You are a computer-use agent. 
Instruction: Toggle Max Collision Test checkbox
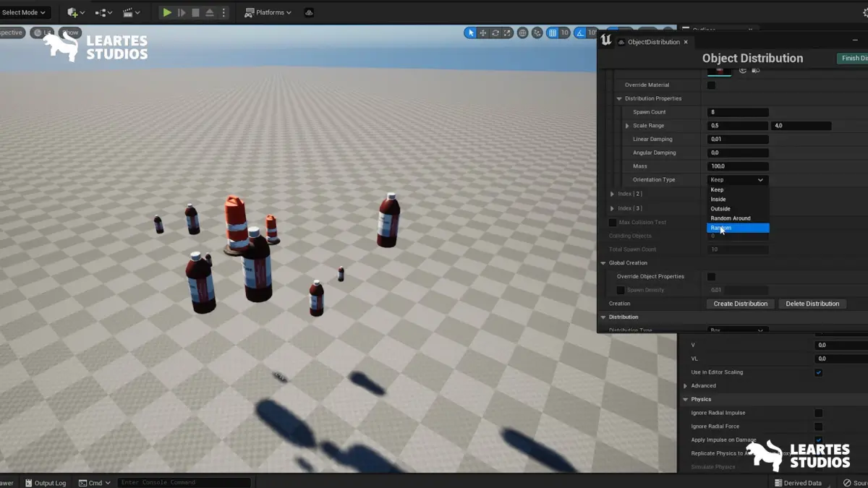[613, 222]
